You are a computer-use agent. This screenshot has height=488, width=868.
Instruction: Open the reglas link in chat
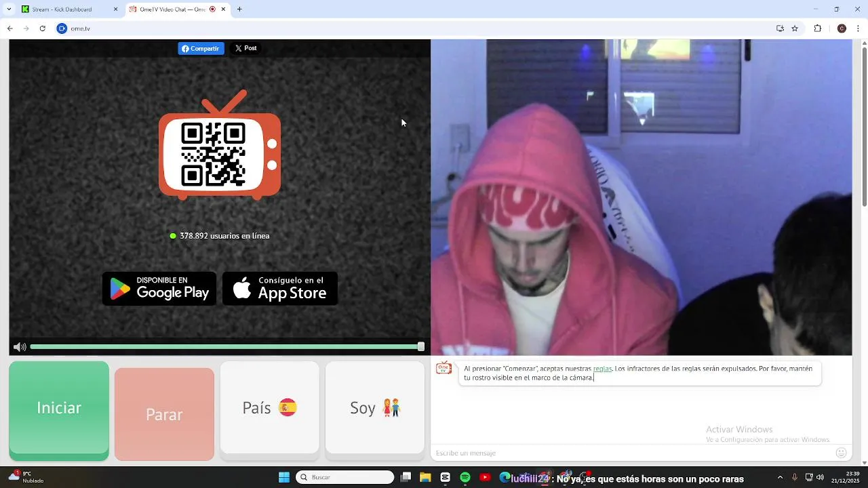click(x=602, y=369)
